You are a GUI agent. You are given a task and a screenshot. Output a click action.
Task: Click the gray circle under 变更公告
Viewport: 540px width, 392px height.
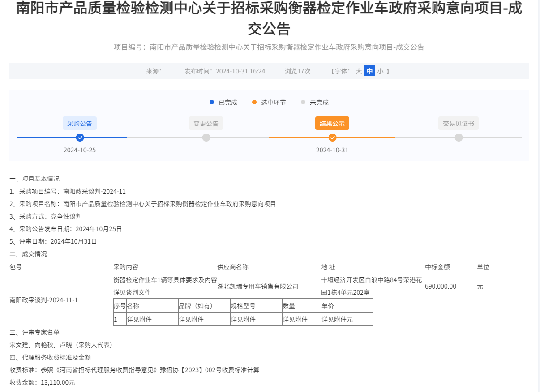click(x=206, y=138)
